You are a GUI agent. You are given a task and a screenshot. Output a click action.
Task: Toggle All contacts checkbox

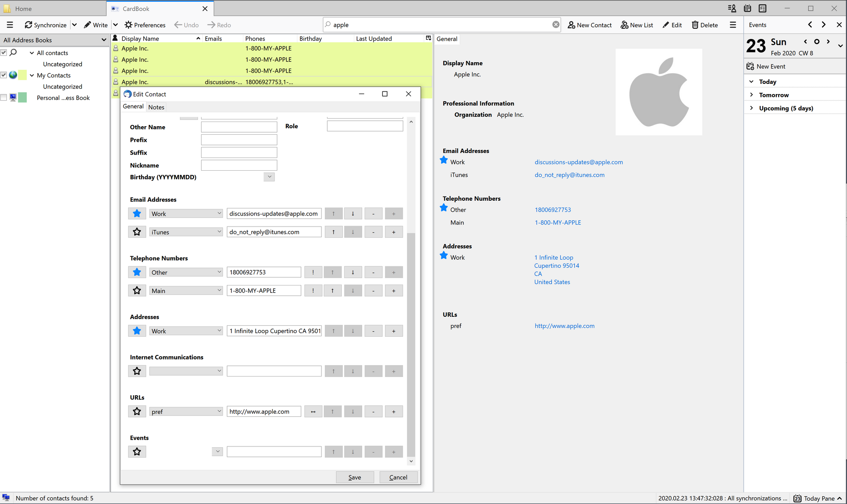tap(4, 53)
